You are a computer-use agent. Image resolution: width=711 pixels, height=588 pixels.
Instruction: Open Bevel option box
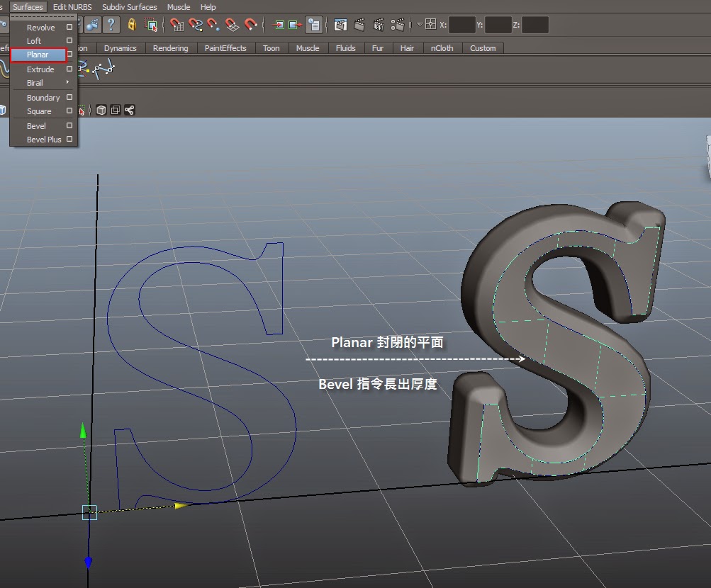(x=69, y=125)
